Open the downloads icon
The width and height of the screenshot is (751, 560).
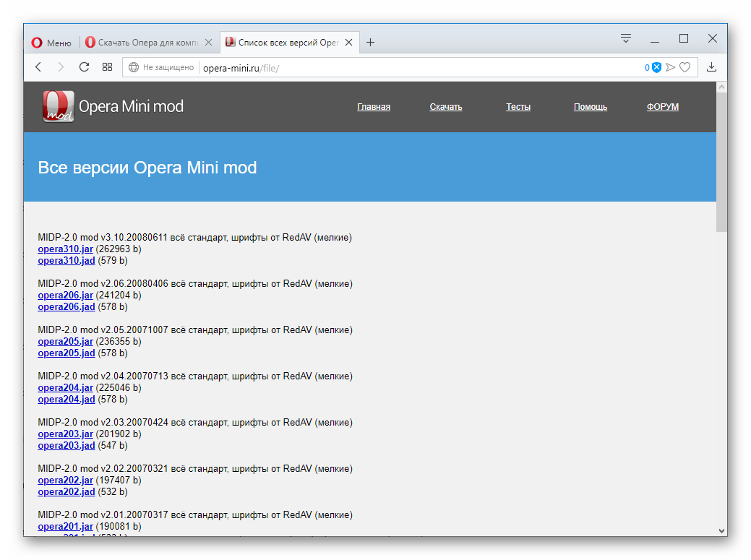point(712,67)
